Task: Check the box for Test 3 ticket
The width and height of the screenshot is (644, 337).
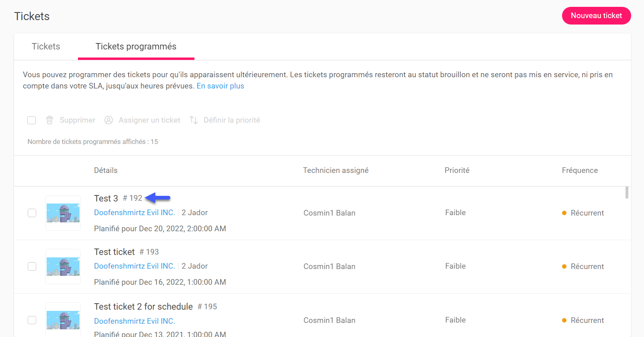Action: [x=32, y=213]
